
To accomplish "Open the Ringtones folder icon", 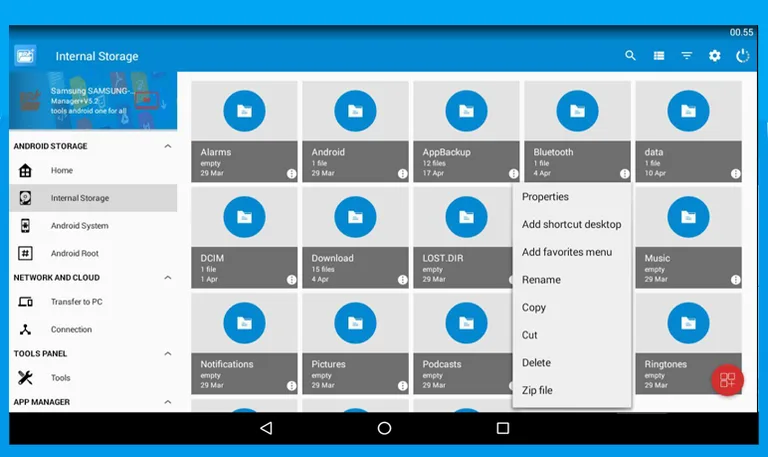I will point(688,323).
